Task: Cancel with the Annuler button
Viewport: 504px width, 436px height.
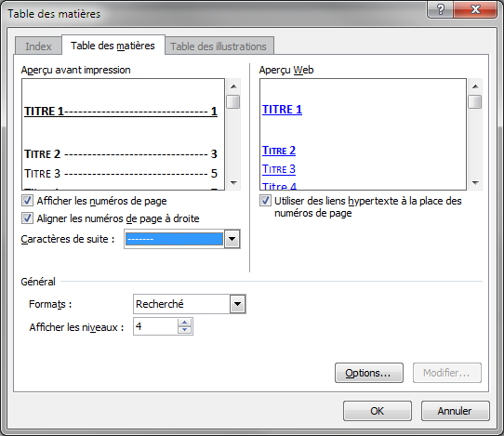Action: [455, 411]
